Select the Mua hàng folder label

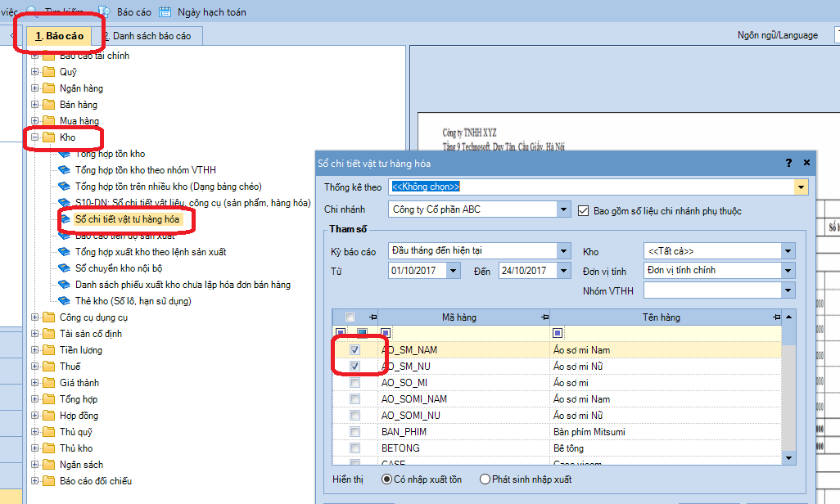click(x=79, y=121)
